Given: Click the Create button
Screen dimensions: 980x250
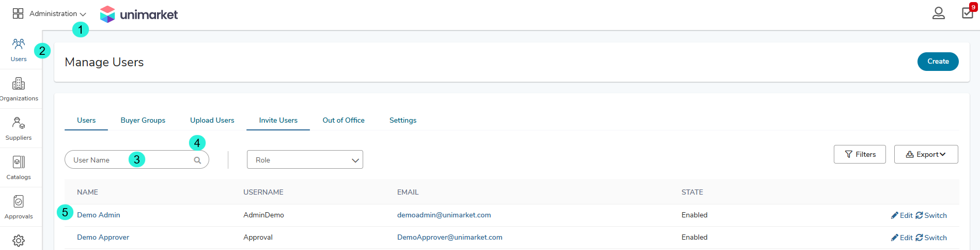Looking at the screenshot, I should click(x=938, y=61).
